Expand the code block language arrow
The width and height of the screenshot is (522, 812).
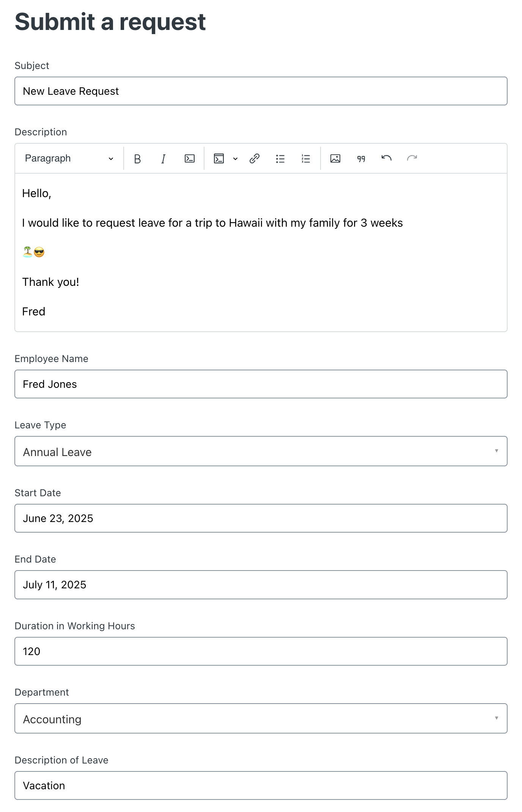[235, 158]
